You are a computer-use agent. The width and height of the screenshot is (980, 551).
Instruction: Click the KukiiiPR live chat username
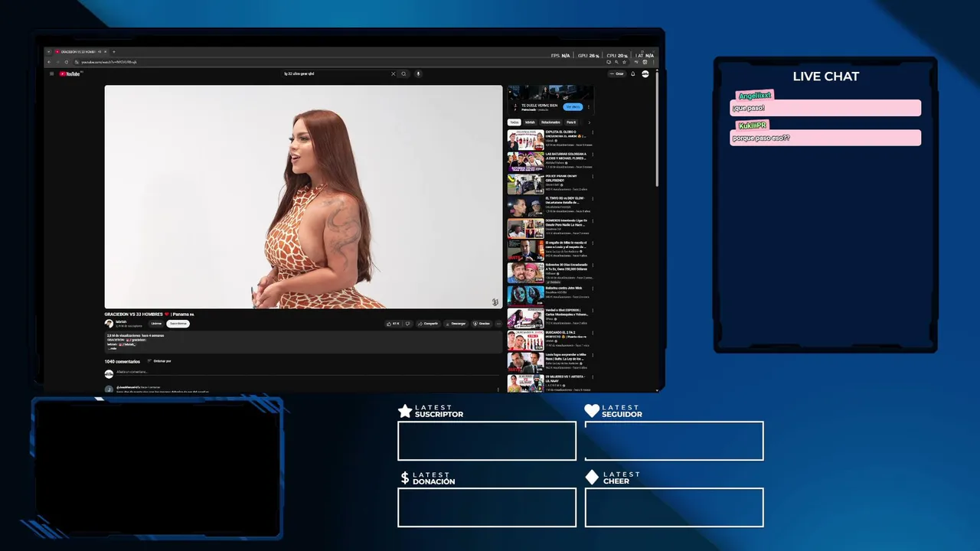click(x=752, y=125)
